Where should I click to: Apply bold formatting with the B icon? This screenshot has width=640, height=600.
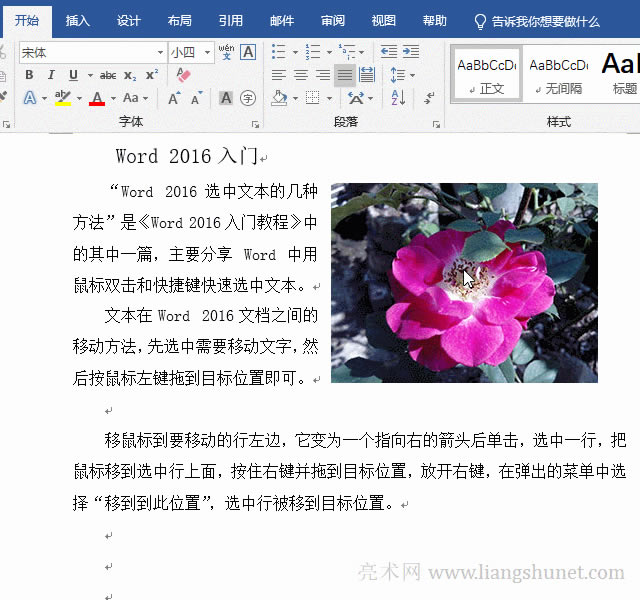pos(29,75)
